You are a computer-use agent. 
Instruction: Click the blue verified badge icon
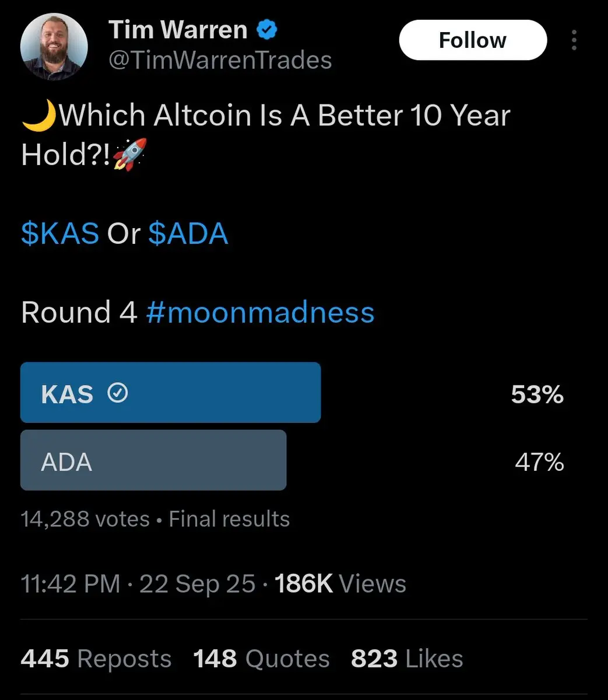coord(266,29)
